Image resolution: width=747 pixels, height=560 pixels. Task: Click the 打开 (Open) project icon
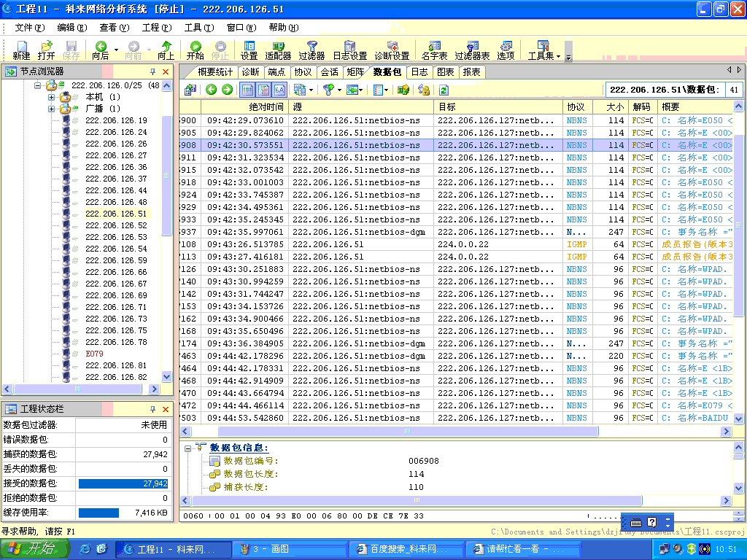[x=46, y=50]
